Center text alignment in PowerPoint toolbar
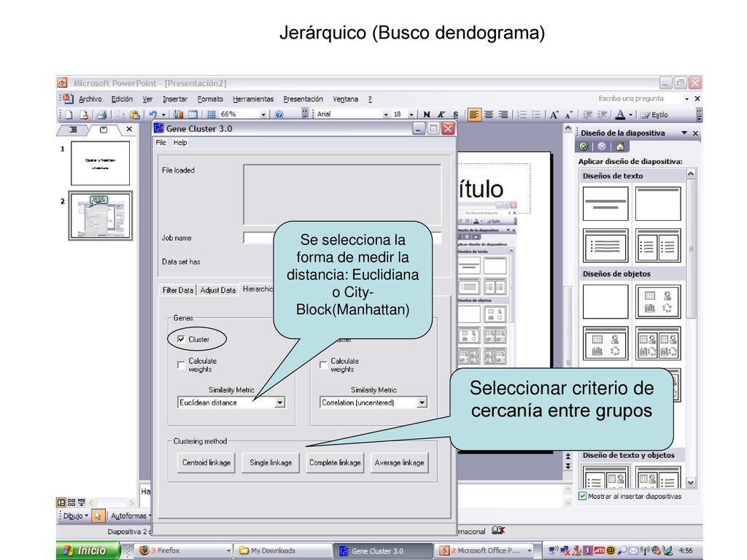 tap(488, 114)
